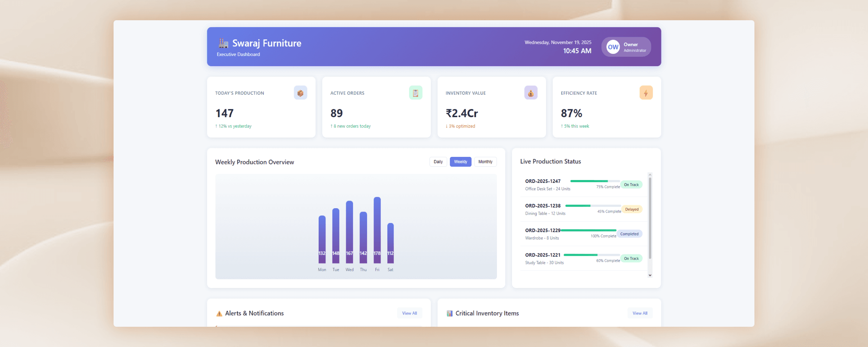Open the Owner Administrator profile menu
Image resolution: width=868 pixels, height=347 pixels.
(626, 47)
